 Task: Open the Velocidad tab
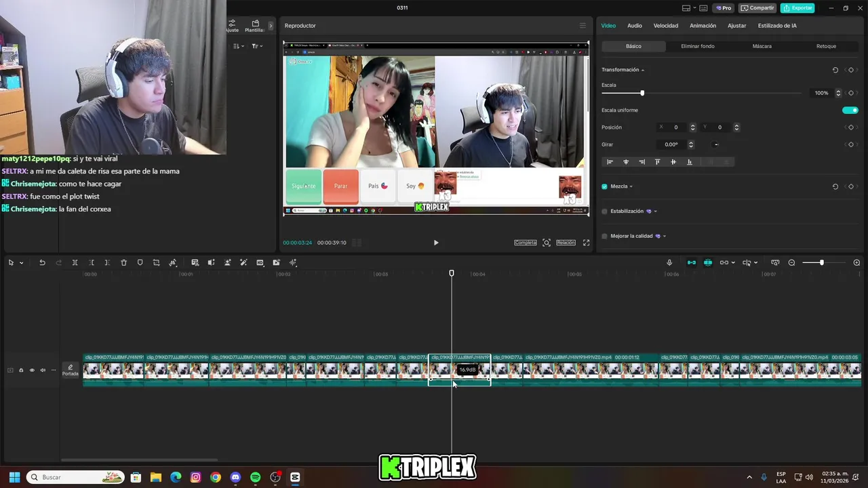(x=665, y=26)
